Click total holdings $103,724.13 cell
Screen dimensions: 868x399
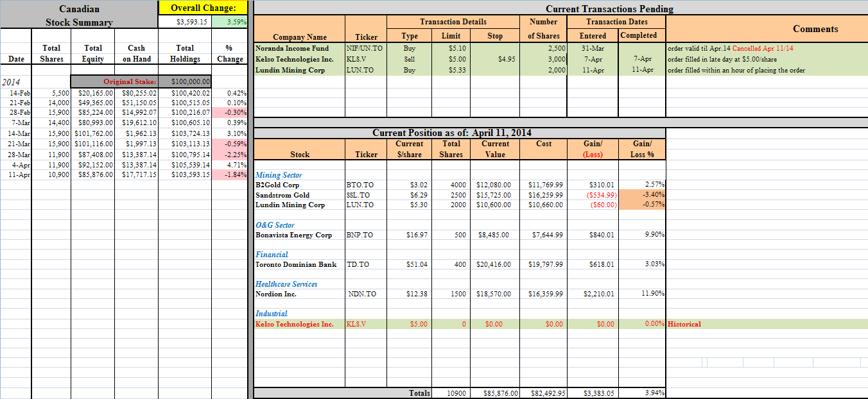coord(185,133)
